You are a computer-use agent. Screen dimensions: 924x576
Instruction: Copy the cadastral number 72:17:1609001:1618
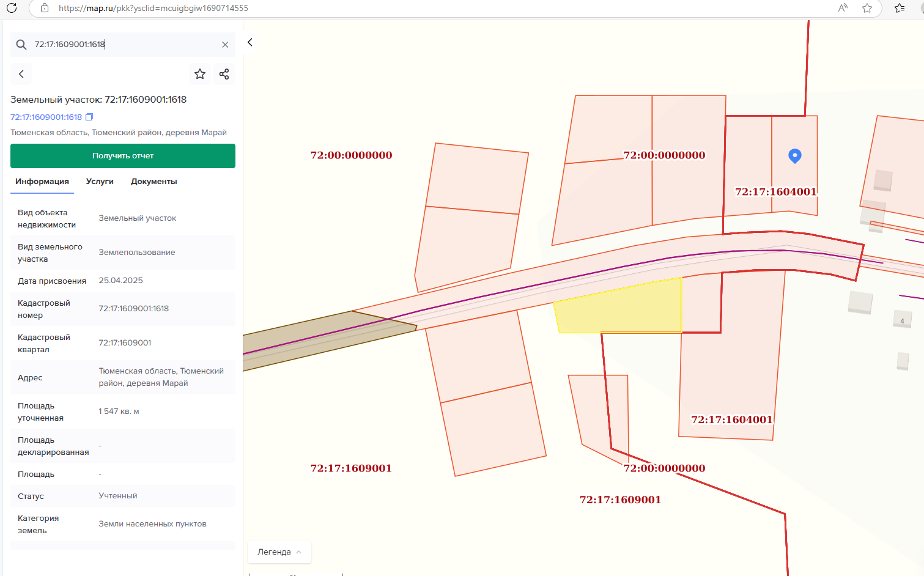(x=89, y=117)
